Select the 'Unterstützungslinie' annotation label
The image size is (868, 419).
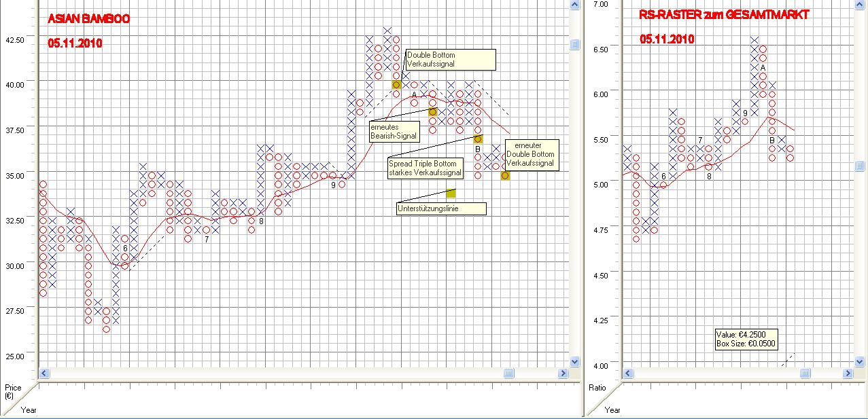441,208
